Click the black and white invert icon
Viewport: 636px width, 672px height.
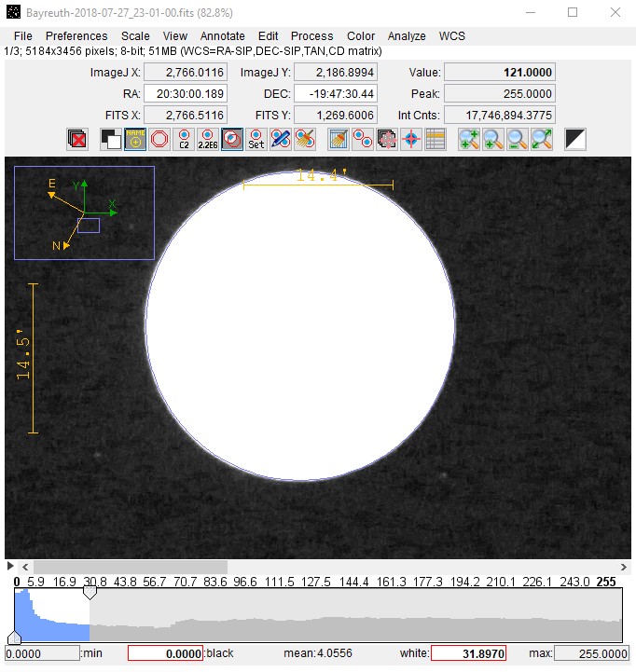(575, 140)
